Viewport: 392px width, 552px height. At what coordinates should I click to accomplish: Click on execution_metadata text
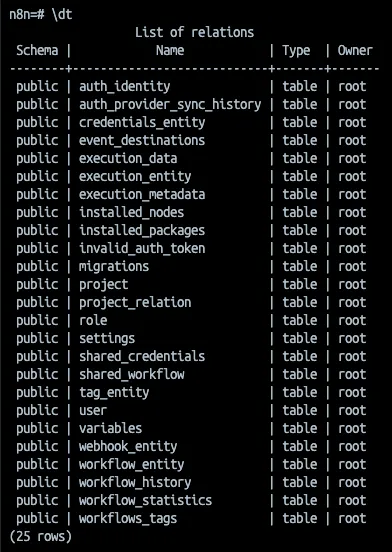[x=142, y=194]
